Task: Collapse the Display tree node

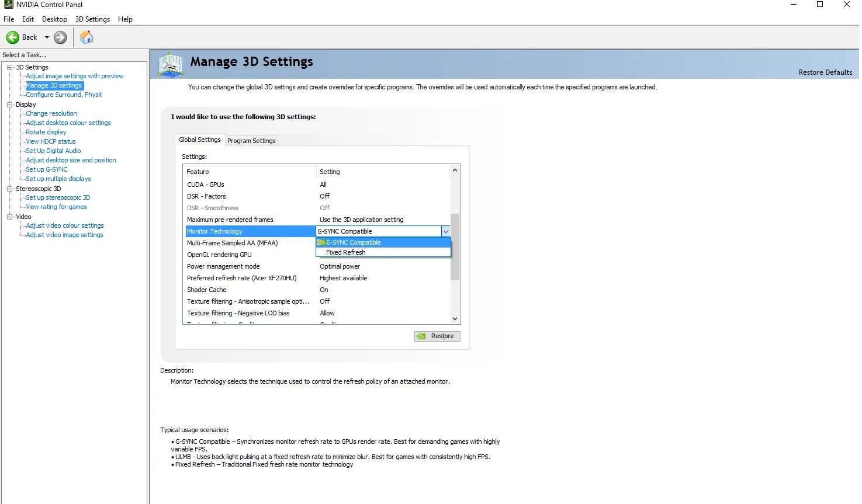Action: pyautogui.click(x=10, y=105)
